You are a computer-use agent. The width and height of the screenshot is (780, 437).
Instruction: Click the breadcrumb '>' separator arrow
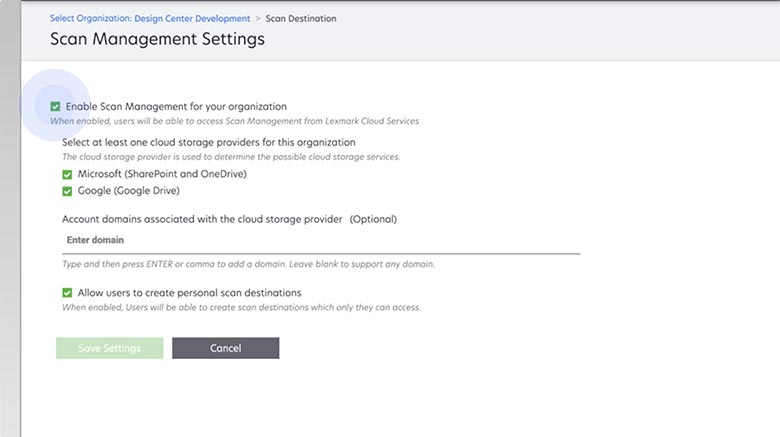click(x=258, y=19)
